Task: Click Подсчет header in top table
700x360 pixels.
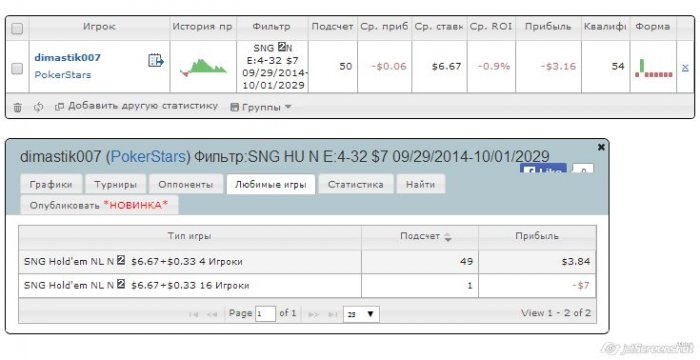Action: click(333, 27)
